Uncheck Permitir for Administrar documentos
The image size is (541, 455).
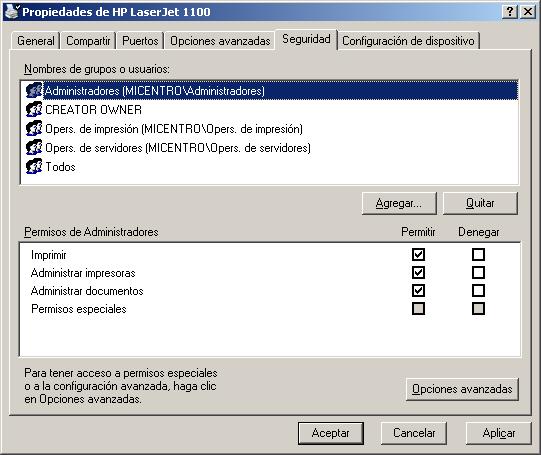418,290
